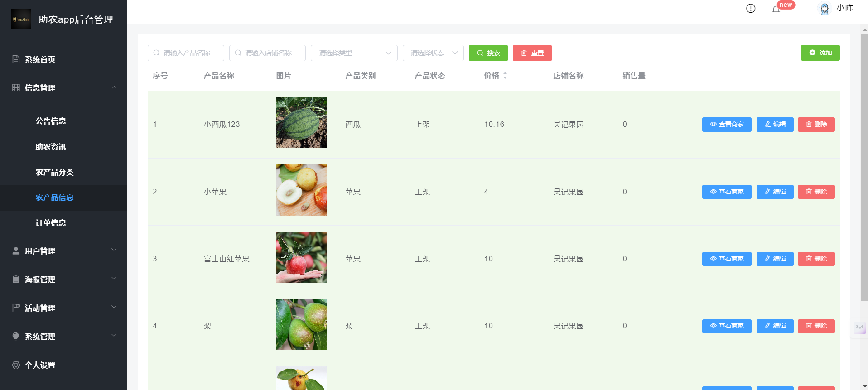
Task: Click the 助农app后台管理 title
Action: (76, 19)
